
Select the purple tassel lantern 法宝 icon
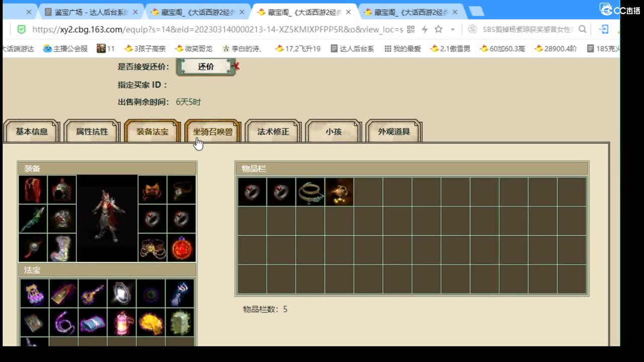[35, 293]
